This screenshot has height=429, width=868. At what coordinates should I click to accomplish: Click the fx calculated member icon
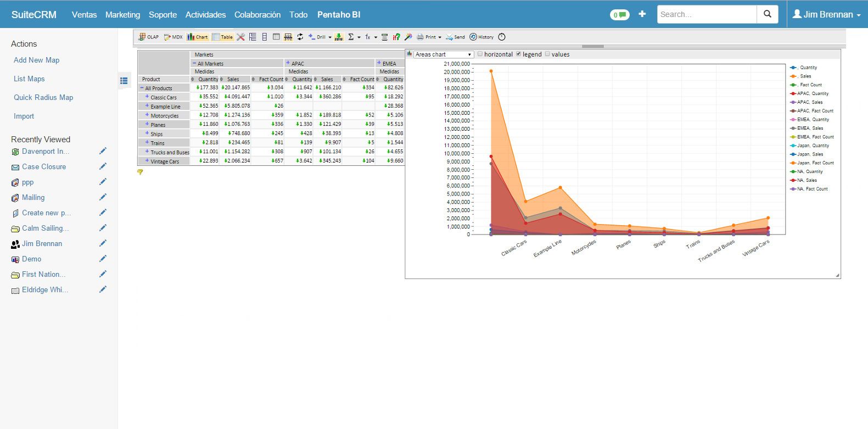pyautogui.click(x=367, y=37)
